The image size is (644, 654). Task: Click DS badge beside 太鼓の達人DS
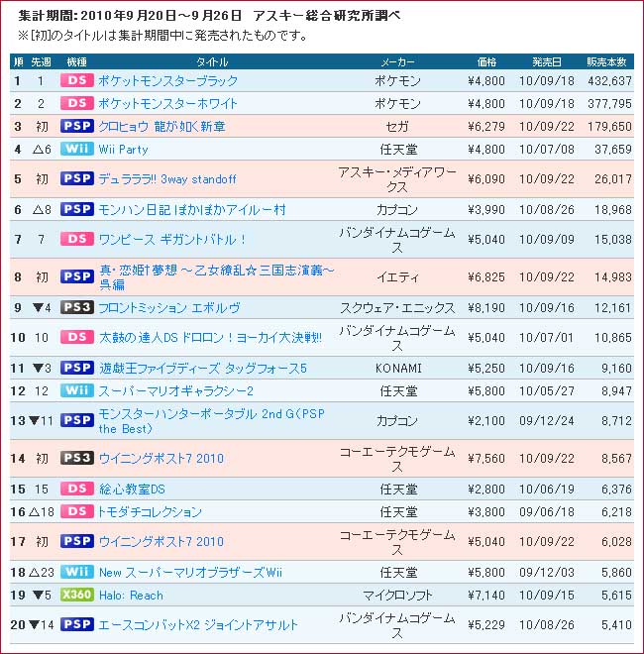(77, 337)
